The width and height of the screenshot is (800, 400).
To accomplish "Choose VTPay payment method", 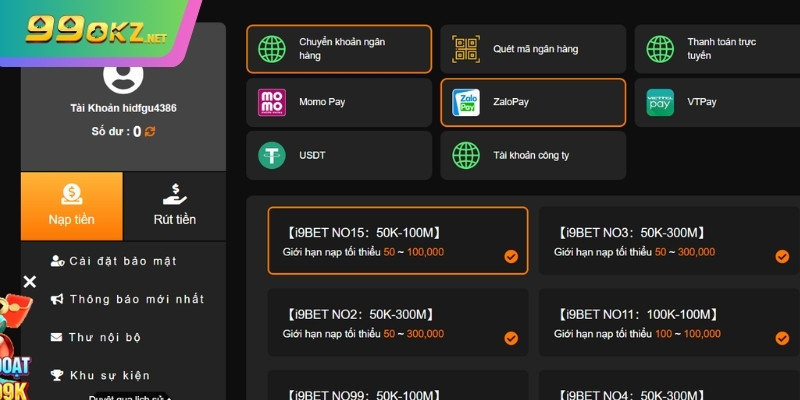I will point(717,102).
